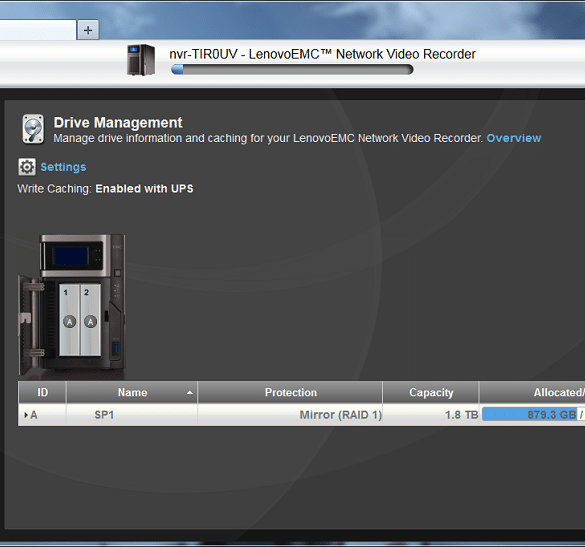Click the NVR device icon in header
Image resolution: width=585 pixels, height=547 pixels.
point(141,60)
